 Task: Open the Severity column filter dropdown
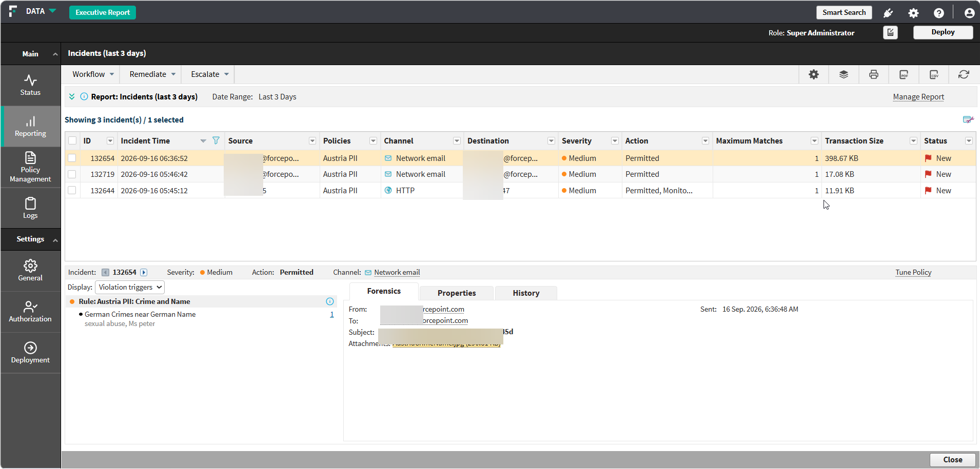coord(615,140)
